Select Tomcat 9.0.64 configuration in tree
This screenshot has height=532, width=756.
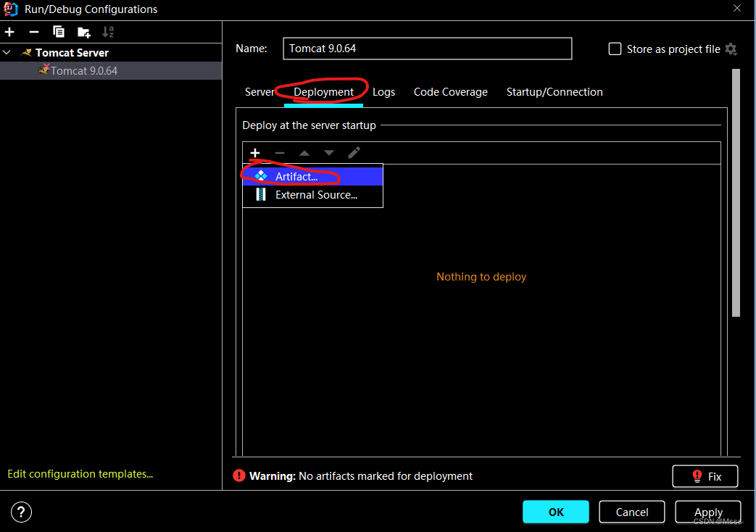point(111,71)
